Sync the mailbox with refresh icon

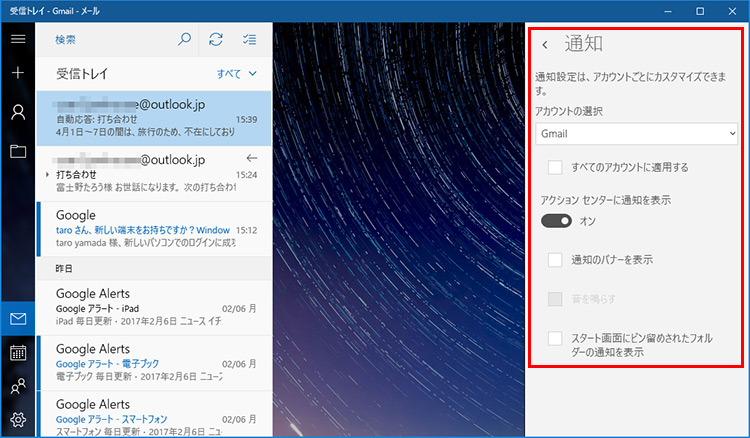[216, 39]
